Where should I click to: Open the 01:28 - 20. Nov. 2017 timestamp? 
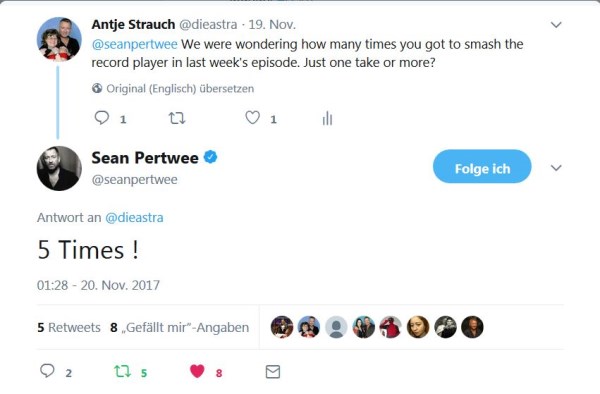[x=98, y=285]
